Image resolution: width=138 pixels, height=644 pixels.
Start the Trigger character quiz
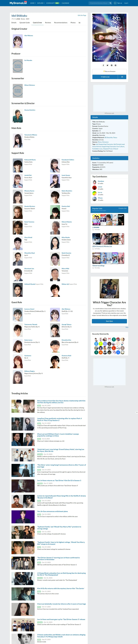click(x=109, y=321)
